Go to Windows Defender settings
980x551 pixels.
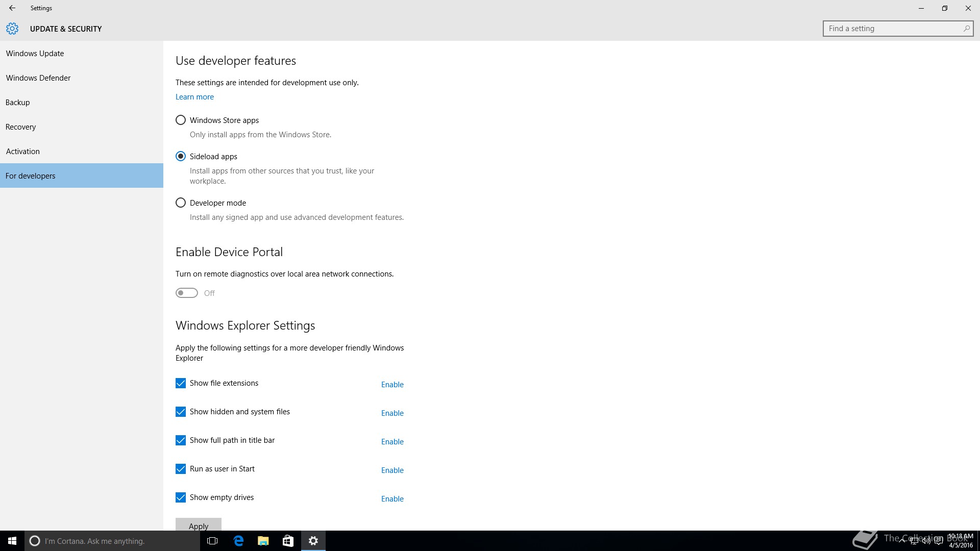click(82, 78)
